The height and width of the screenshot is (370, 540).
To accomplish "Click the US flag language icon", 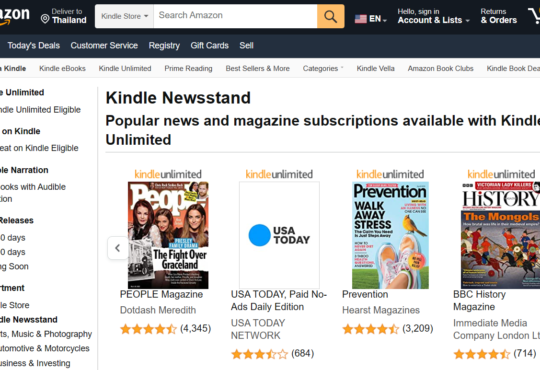I will 361,19.
